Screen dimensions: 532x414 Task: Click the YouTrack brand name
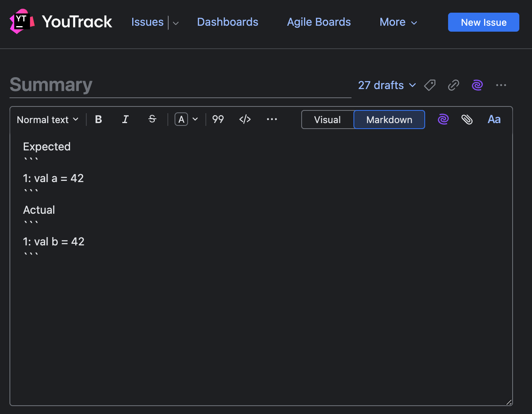point(77,22)
